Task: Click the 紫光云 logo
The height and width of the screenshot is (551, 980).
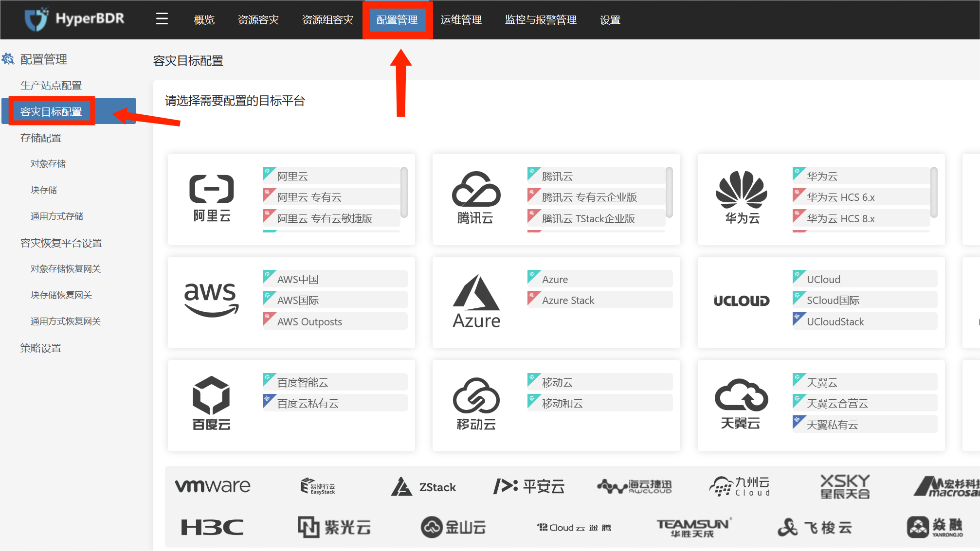Action: 335,527
